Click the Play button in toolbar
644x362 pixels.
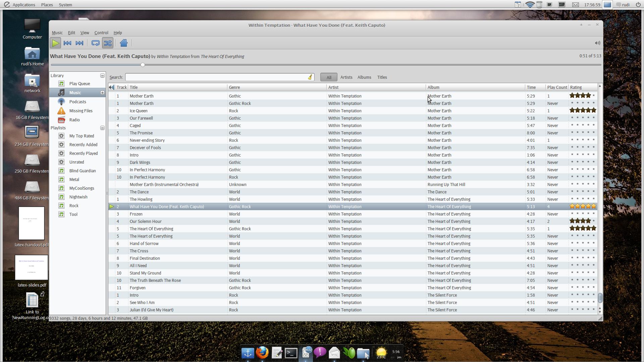pyautogui.click(x=55, y=43)
